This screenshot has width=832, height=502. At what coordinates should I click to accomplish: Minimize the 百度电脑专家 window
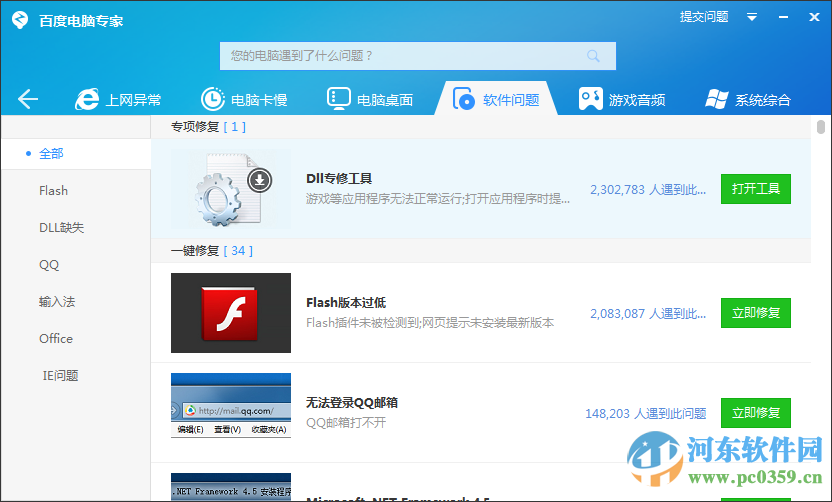tap(783, 17)
